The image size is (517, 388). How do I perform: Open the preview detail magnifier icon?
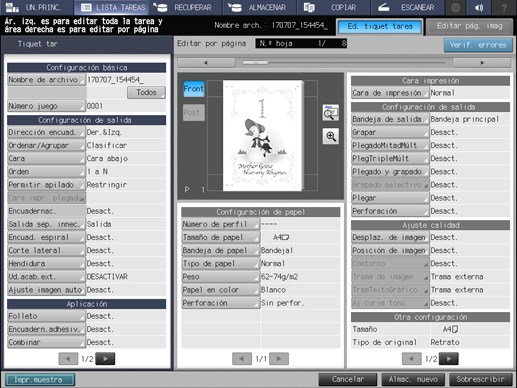pyautogui.click(x=331, y=113)
